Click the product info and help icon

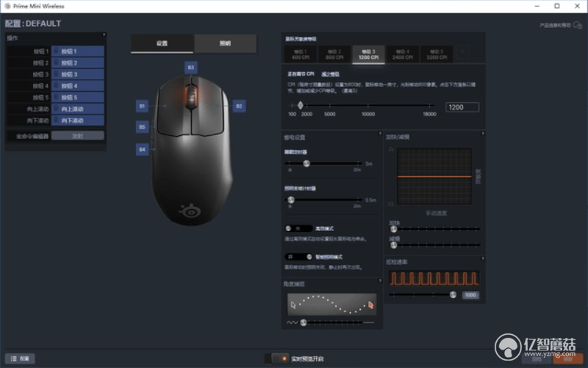[x=578, y=26]
